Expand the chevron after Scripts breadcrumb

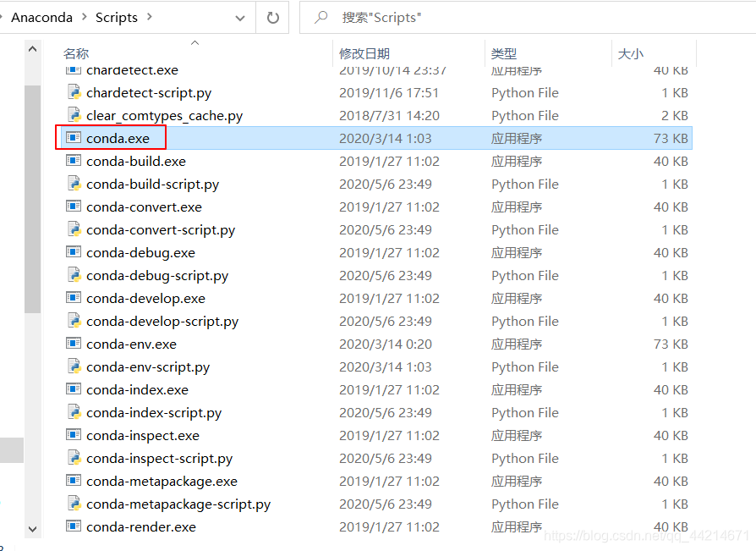[150, 17]
